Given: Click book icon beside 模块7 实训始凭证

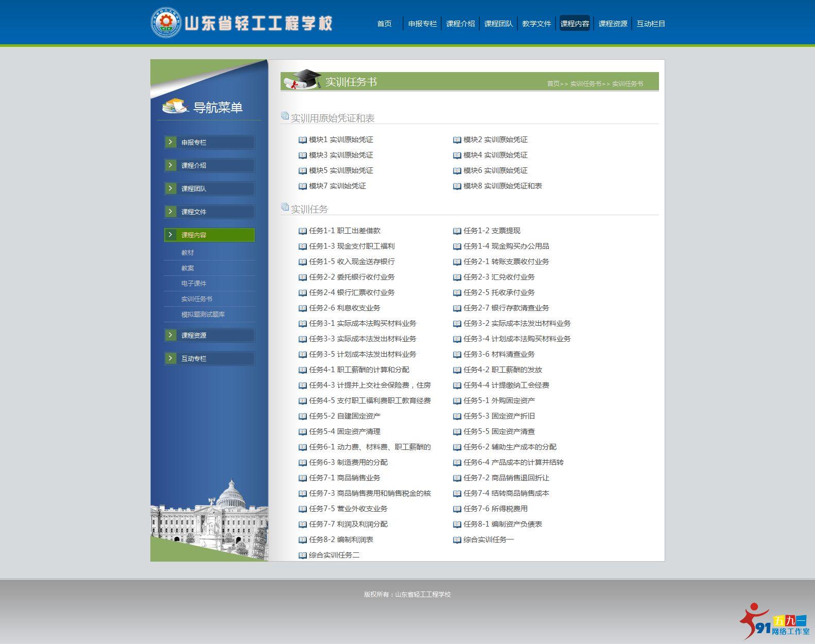Looking at the screenshot, I should 303,186.
